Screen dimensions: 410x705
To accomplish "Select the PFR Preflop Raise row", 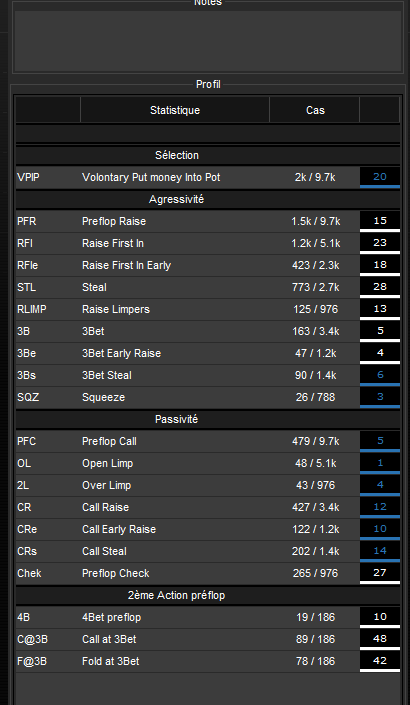I will pos(208,221).
